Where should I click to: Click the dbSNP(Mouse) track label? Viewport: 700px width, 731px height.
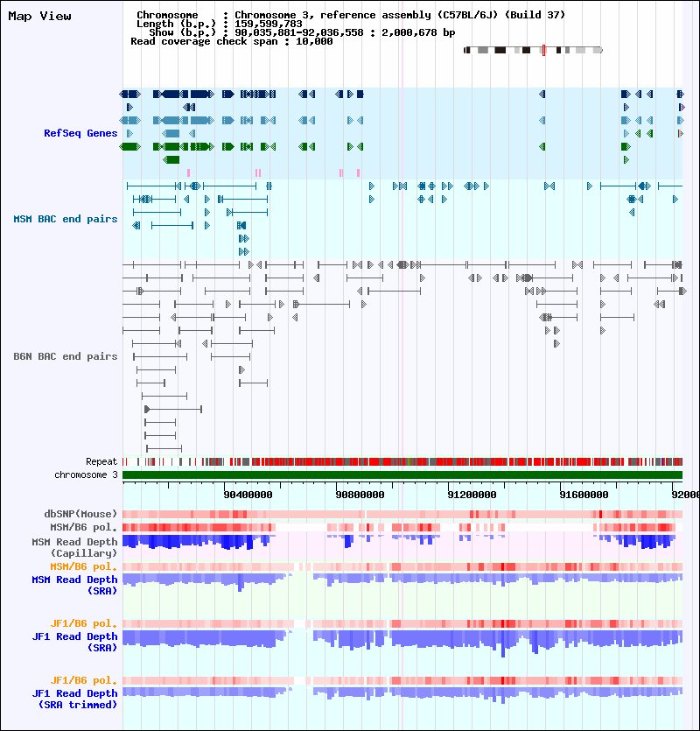80,514
